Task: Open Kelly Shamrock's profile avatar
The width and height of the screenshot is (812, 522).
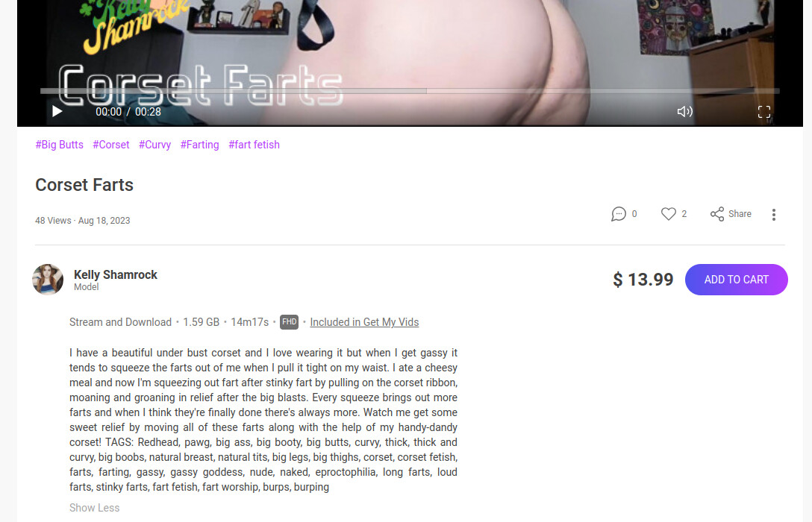Action: point(48,280)
